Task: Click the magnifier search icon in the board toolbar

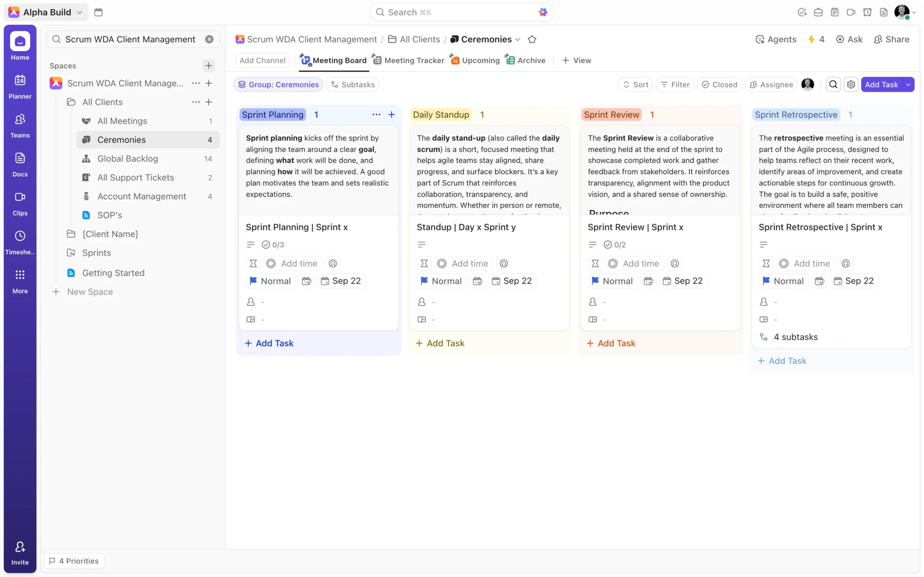Action: pos(833,84)
